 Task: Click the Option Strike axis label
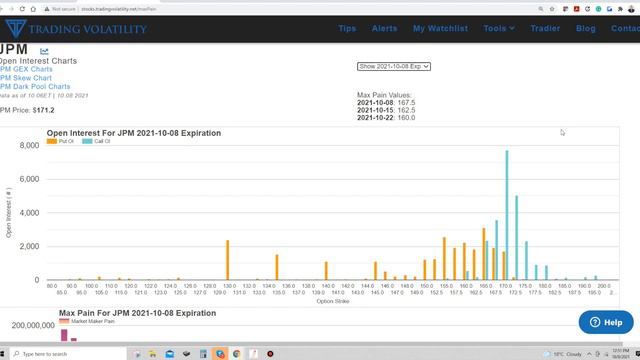333,301
